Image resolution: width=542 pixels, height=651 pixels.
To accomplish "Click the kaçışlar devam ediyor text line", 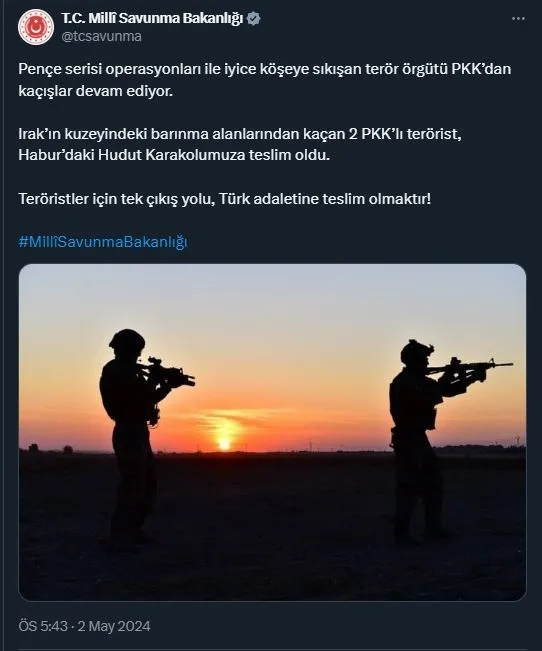I will tap(95, 91).
